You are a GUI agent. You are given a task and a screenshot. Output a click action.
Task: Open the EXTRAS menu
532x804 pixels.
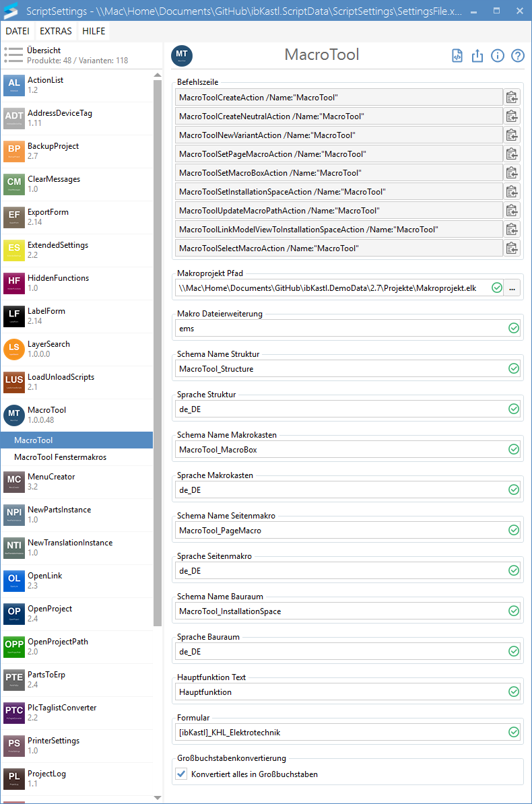(x=56, y=32)
